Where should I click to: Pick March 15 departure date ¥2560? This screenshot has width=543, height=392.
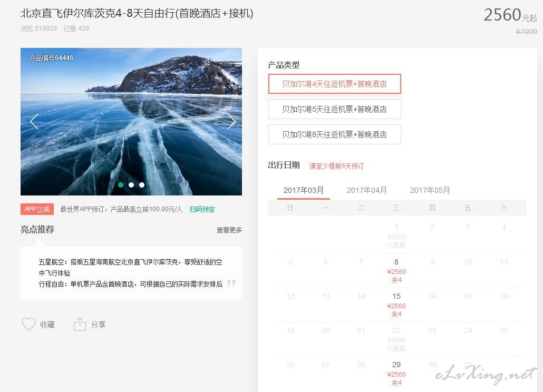[396, 305]
